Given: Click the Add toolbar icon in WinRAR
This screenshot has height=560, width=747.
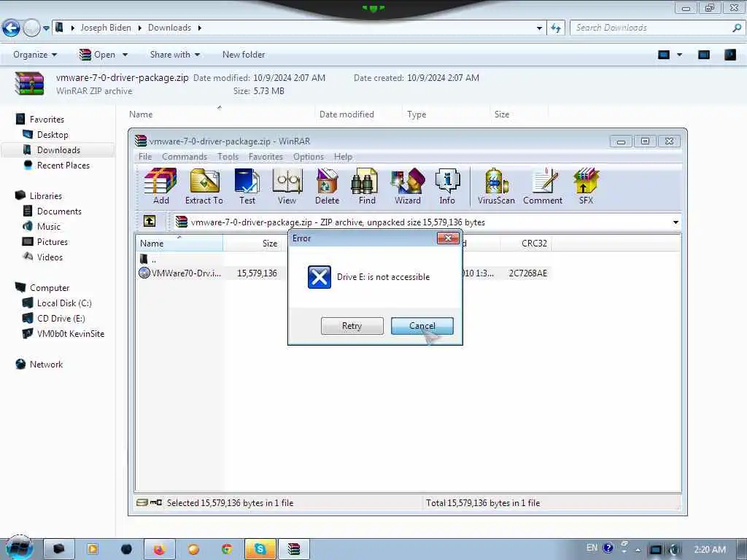Looking at the screenshot, I should point(160,186).
